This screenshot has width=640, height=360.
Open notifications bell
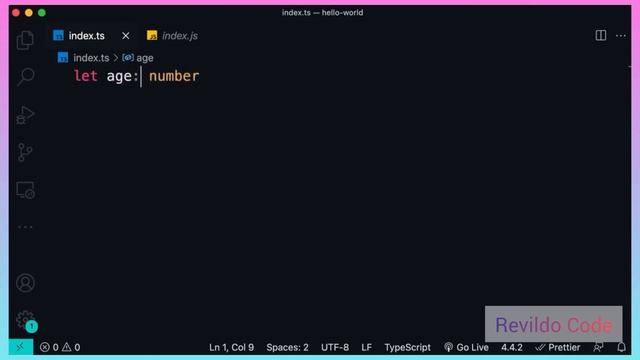click(x=621, y=347)
